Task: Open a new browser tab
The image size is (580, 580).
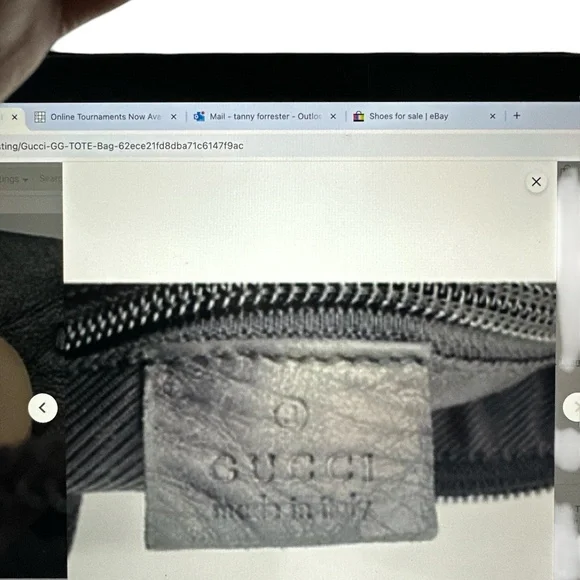Action: [x=517, y=116]
